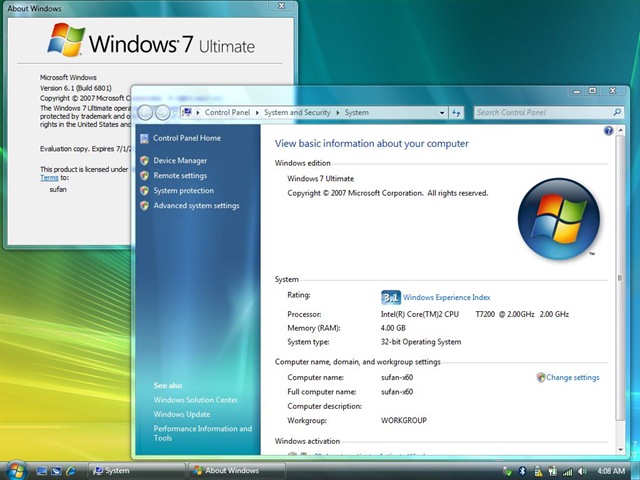This screenshot has width=640, height=480.
Task: Open System protection link
Action: tap(183, 191)
